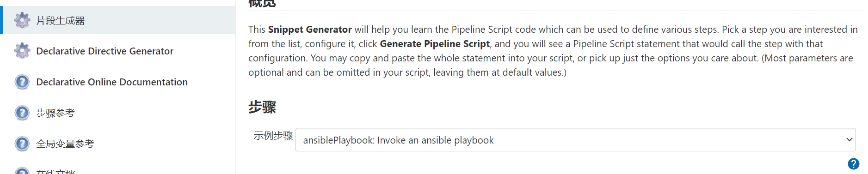Click the 概览 heading at the top
Screen dimensions: 868x174
pos(262,3)
